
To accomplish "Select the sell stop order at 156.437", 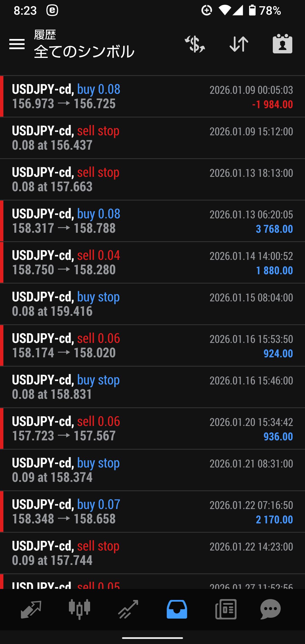I will [152, 138].
